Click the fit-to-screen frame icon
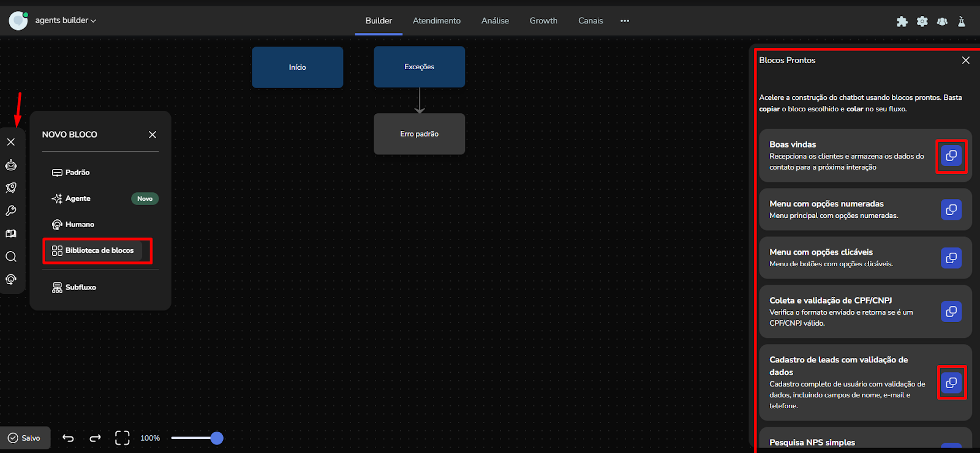980x453 pixels. click(123, 438)
